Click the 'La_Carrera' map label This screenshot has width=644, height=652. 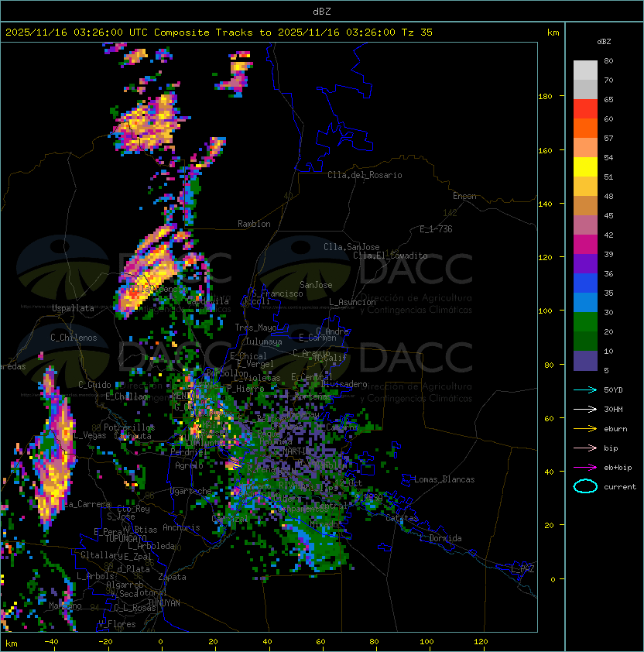pyautogui.click(x=87, y=504)
